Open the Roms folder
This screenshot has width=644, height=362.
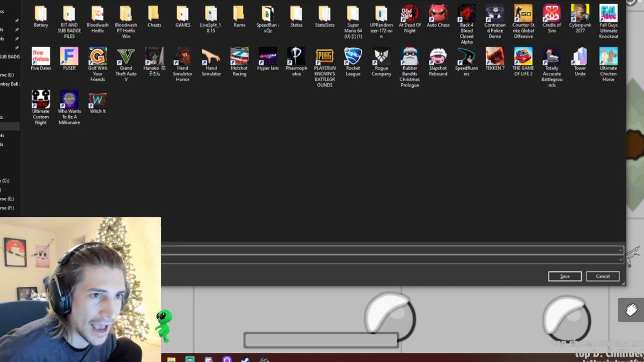(x=239, y=13)
